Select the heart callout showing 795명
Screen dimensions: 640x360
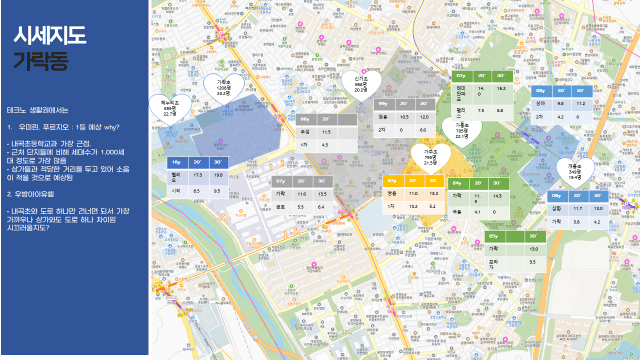[462, 131]
